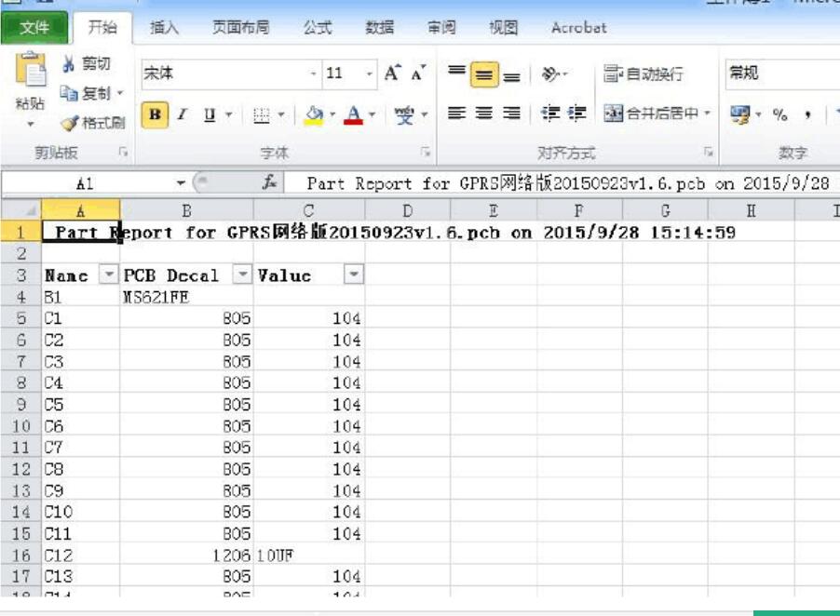Image resolution: width=840 pixels, height=616 pixels.
Task: Click the insert function fx icon
Action: click(x=269, y=183)
